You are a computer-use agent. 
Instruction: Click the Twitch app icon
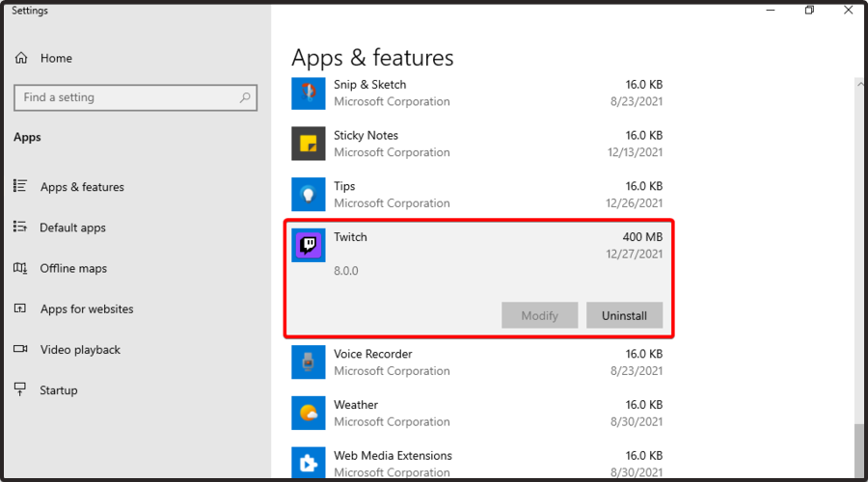(x=309, y=245)
